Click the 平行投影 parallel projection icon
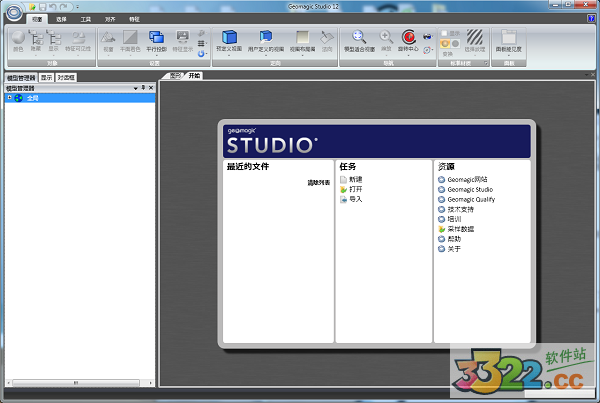The height and width of the screenshot is (403, 600). [156, 39]
